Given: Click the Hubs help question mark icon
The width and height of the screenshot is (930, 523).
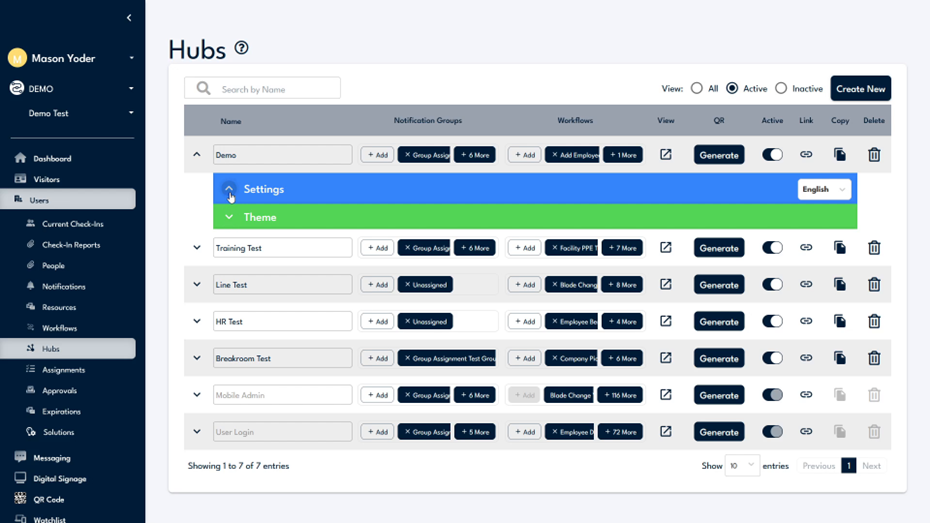Looking at the screenshot, I should click(241, 48).
